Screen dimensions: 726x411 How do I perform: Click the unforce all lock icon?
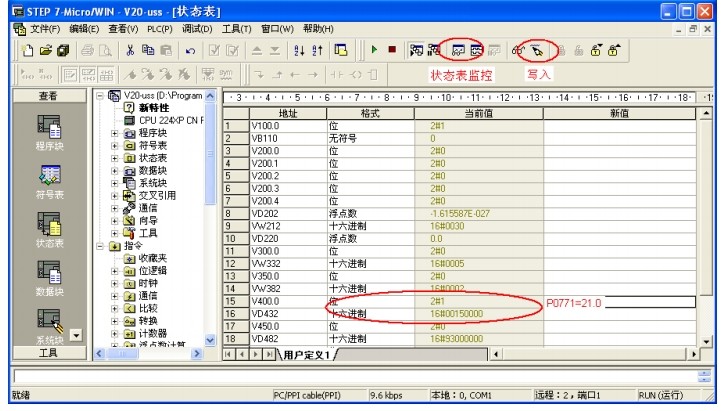[x=596, y=50]
